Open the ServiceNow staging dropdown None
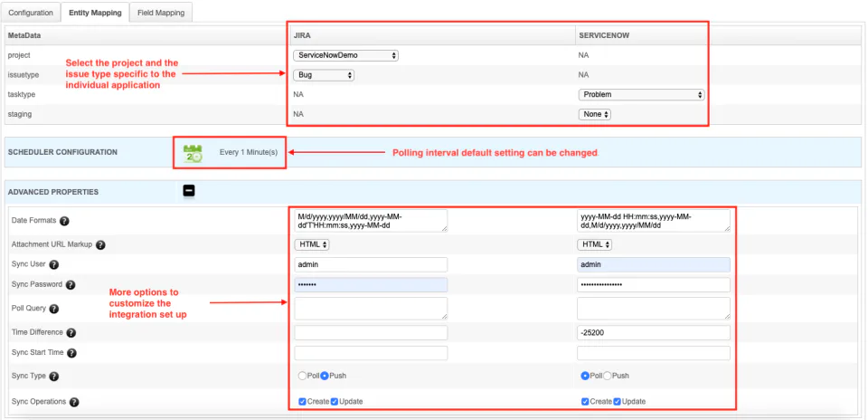868x420 pixels. tap(595, 114)
